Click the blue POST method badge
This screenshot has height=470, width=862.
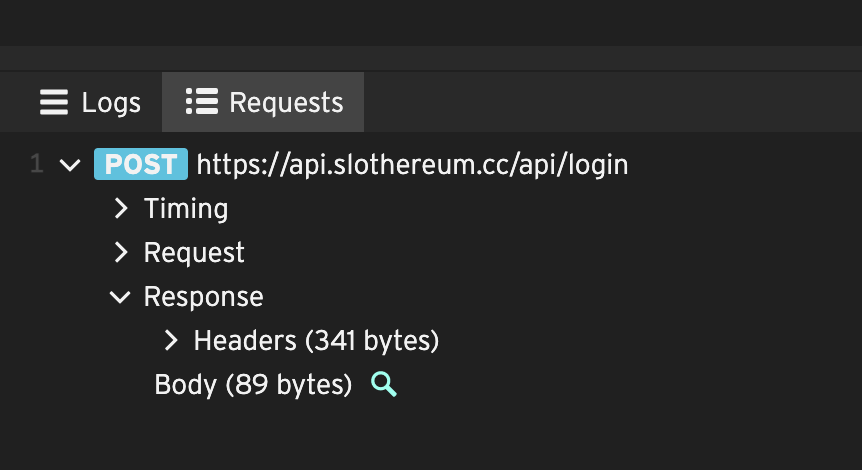click(x=140, y=164)
